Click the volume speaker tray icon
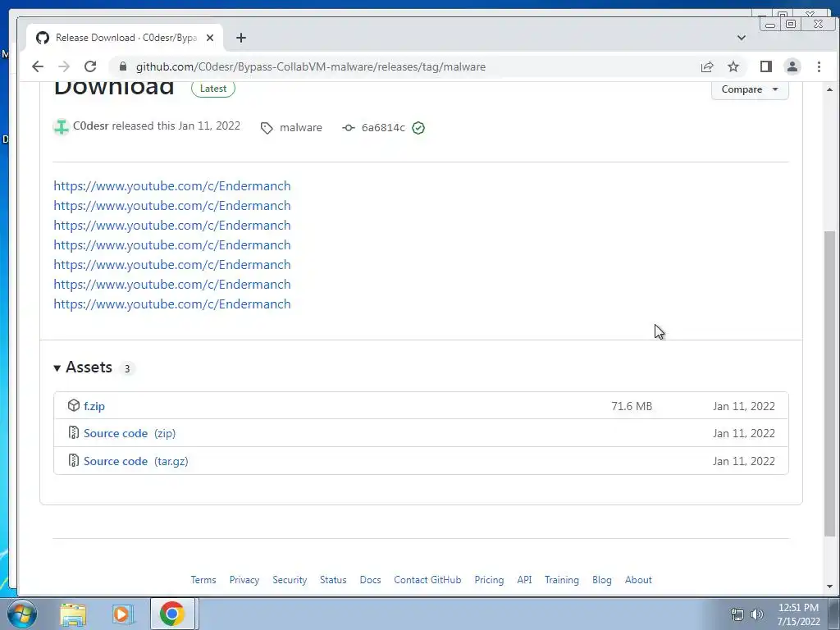 click(757, 614)
